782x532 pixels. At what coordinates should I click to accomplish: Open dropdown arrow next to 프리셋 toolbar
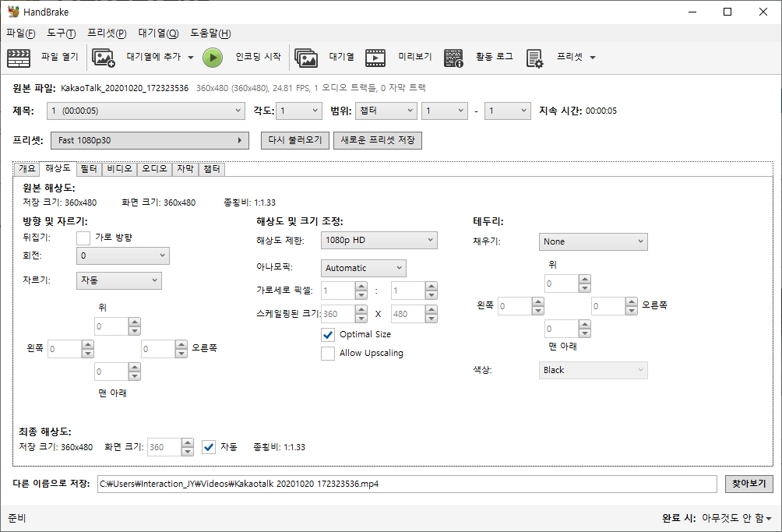[593, 58]
